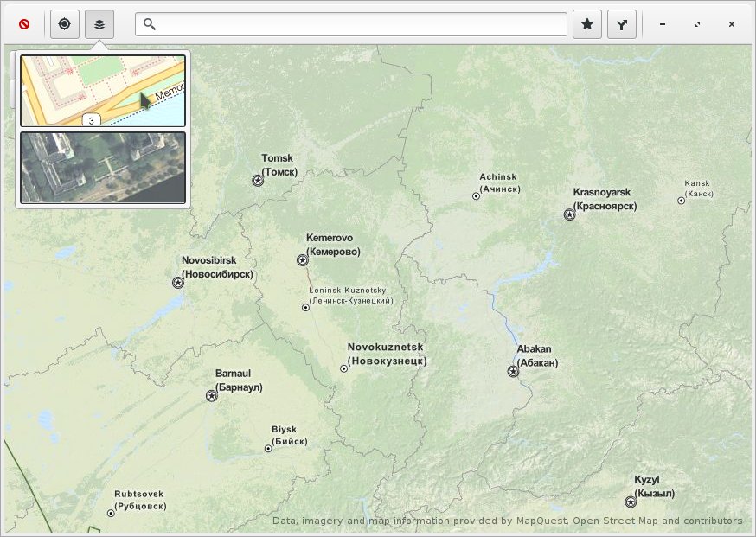Click the Rubtsovsk (Рубцовск) label

[140, 501]
